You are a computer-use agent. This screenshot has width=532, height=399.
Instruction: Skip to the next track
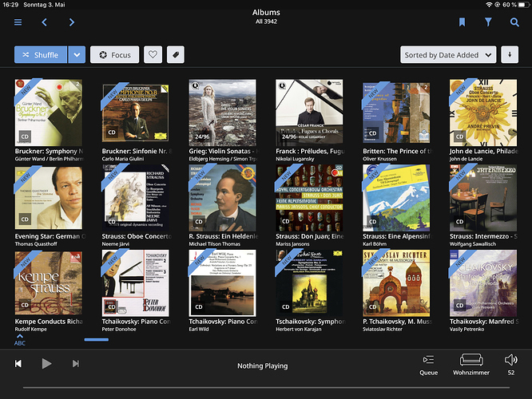click(76, 364)
